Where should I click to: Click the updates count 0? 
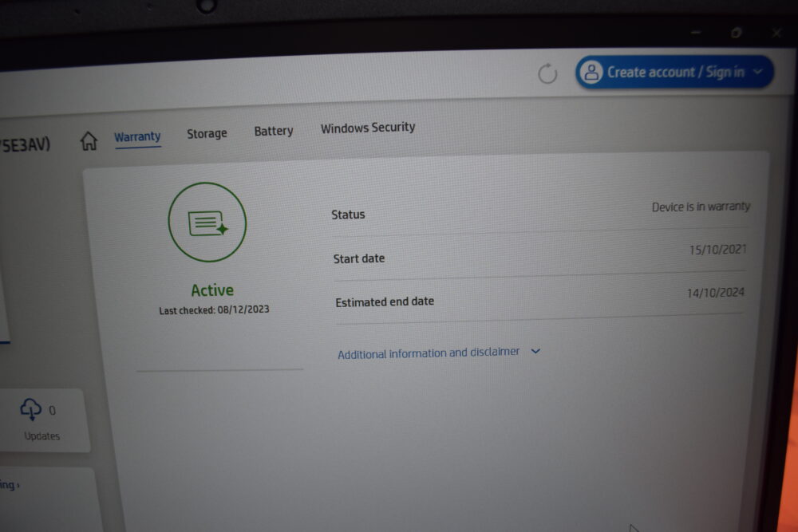[x=52, y=411]
